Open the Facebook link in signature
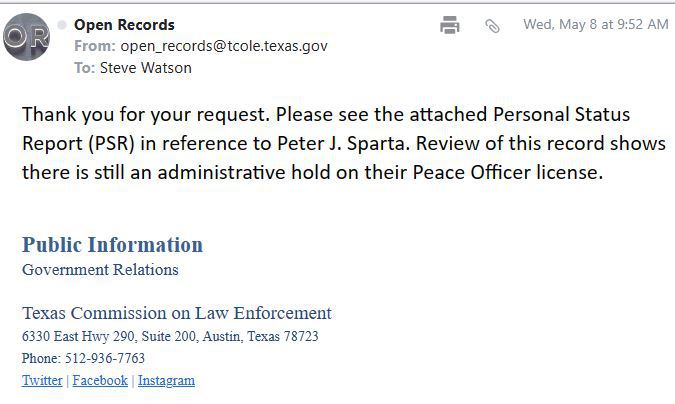This screenshot has width=675, height=404. (x=100, y=380)
